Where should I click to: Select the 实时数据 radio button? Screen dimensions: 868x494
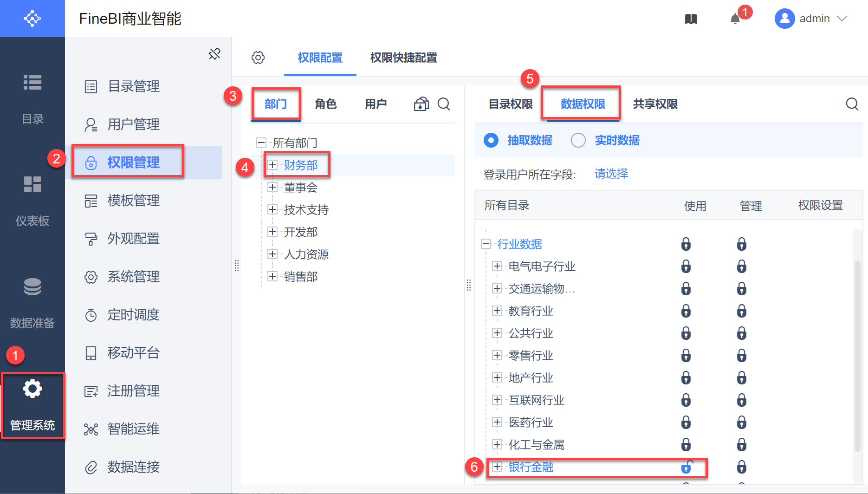tap(578, 140)
